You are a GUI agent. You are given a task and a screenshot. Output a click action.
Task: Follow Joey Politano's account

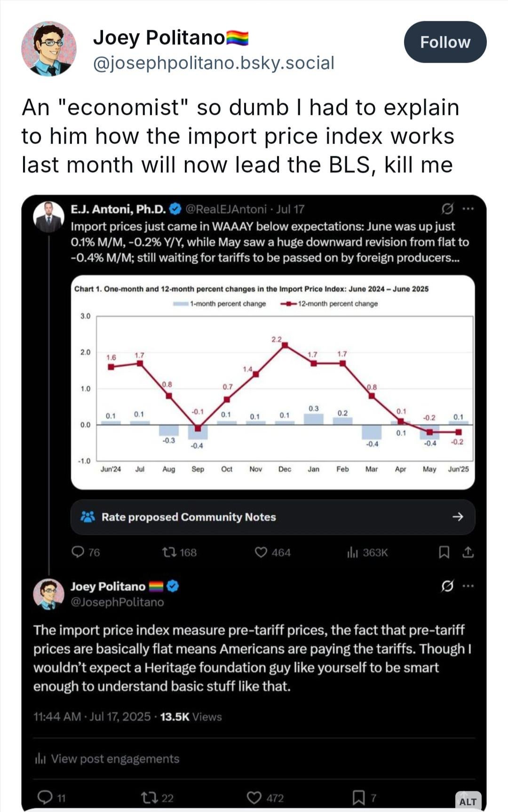445,42
